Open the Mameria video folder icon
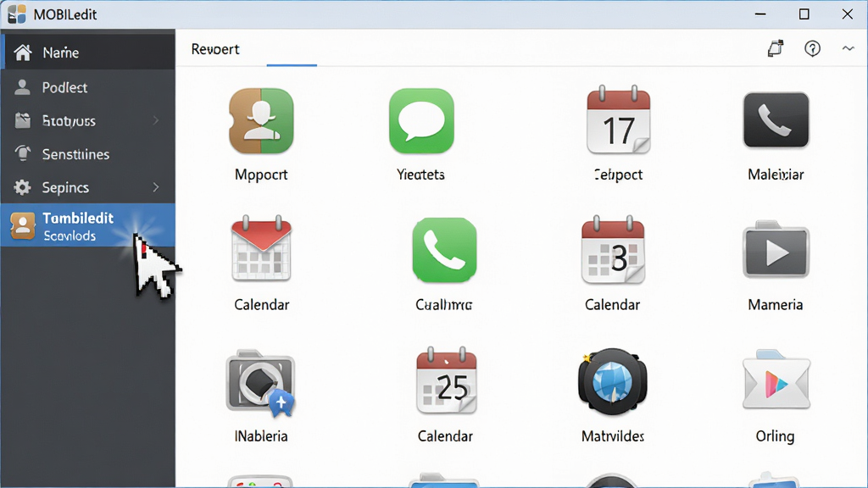The height and width of the screenshot is (488, 868). [776, 249]
